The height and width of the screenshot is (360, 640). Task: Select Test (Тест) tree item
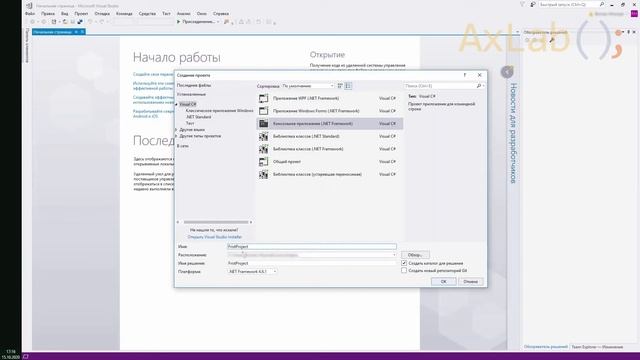pyautogui.click(x=190, y=123)
